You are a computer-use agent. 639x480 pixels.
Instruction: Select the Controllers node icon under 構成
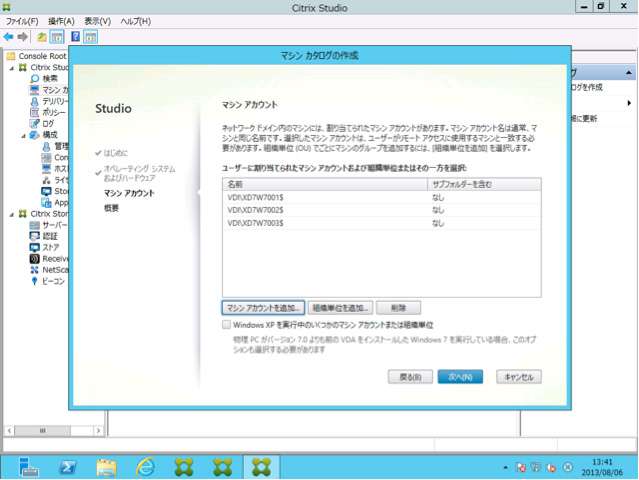click(x=46, y=157)
